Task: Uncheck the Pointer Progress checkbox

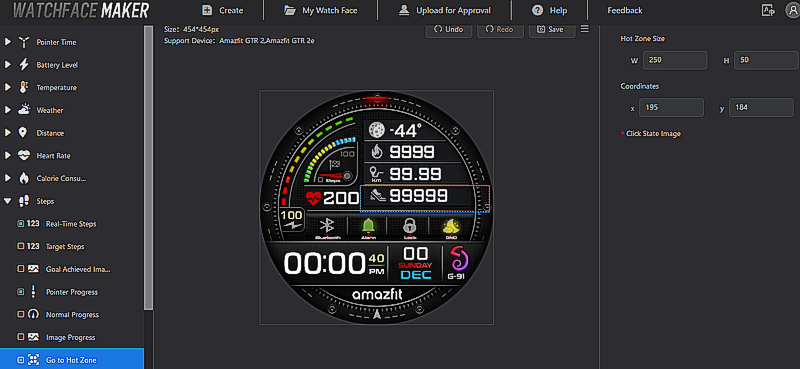Action: (20, 291)
